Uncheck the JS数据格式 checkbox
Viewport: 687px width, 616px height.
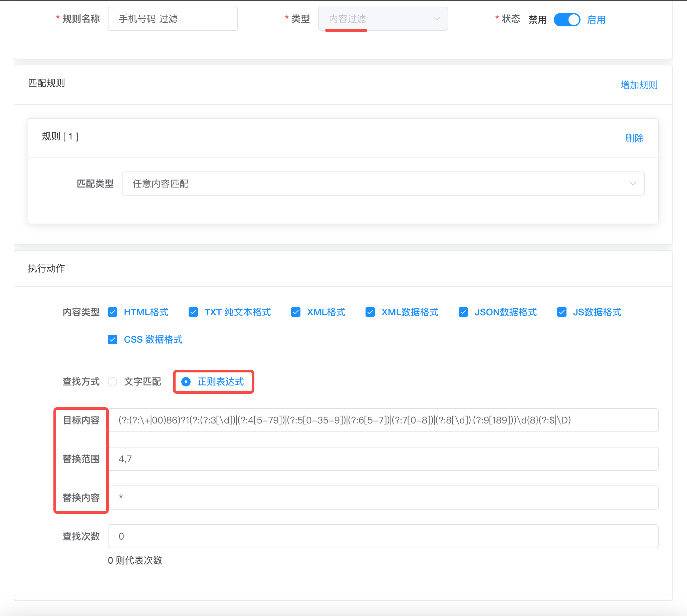[x=562, y=312]
